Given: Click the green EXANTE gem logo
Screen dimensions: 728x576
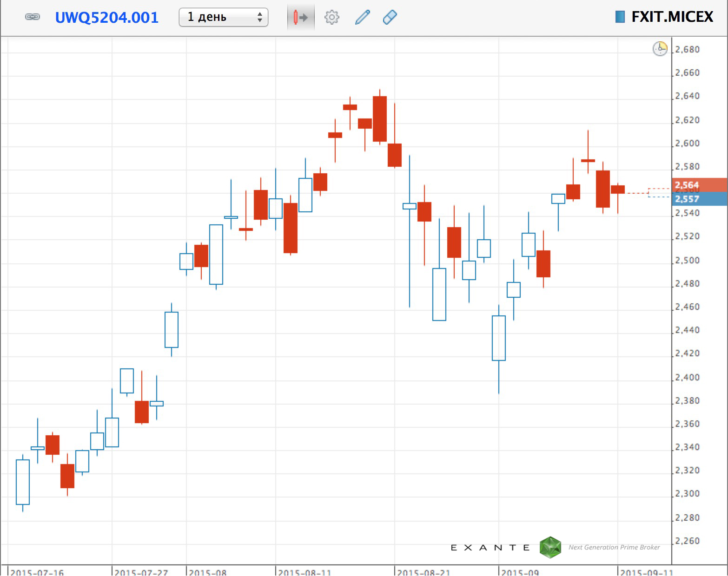Looking at the screenshot, I should click(x=550, y=547).
